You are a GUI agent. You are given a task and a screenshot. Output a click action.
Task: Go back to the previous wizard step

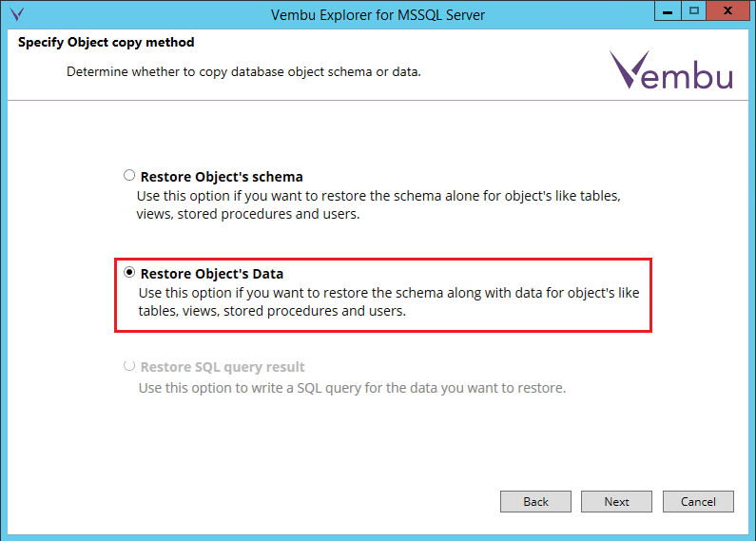point(535,501)
